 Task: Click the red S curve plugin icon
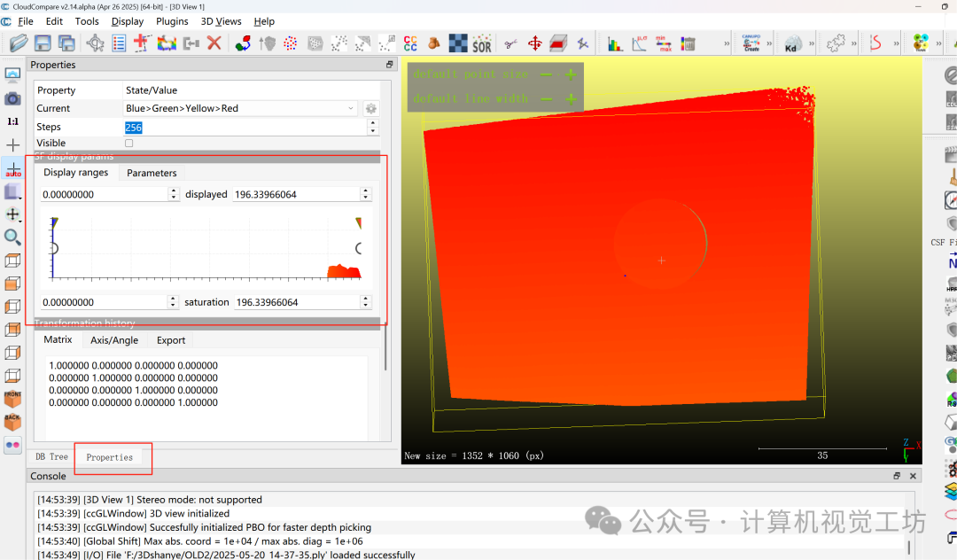coord(875,43)
